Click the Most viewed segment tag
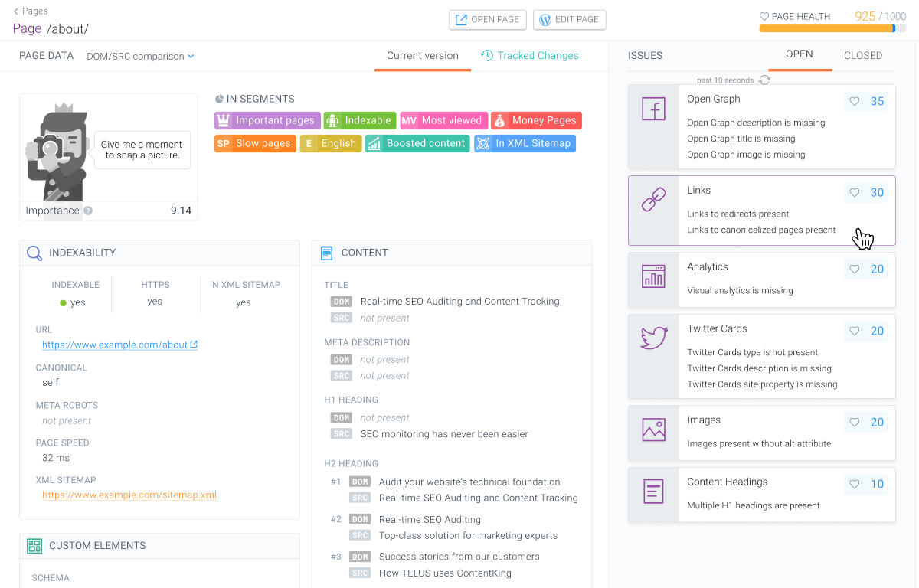The image size is (919, 588). tap(443, 120)
